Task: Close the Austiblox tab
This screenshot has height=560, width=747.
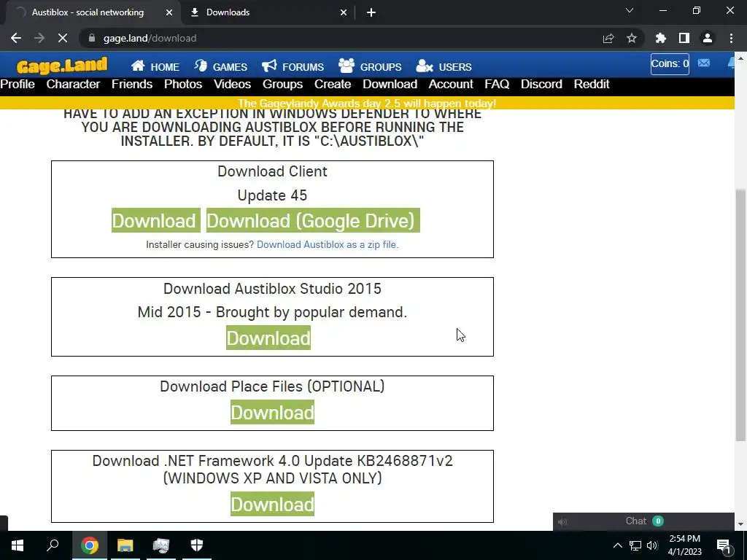Action: click(x=169, y=13)
